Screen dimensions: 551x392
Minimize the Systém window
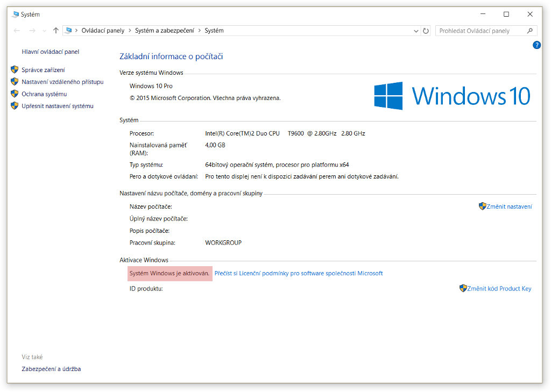(x=483, y=14)
